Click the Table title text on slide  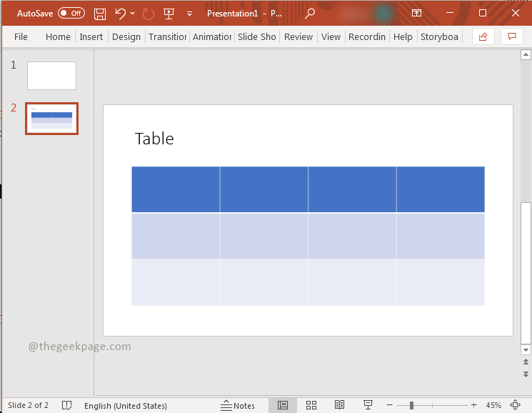(154, 139)
